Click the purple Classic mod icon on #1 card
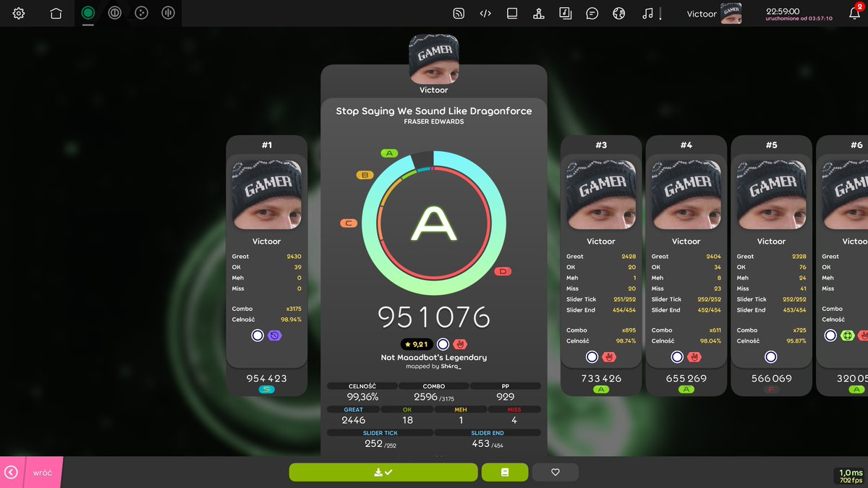The height and width of the screenshot is (488, 868). click(274, 335)
